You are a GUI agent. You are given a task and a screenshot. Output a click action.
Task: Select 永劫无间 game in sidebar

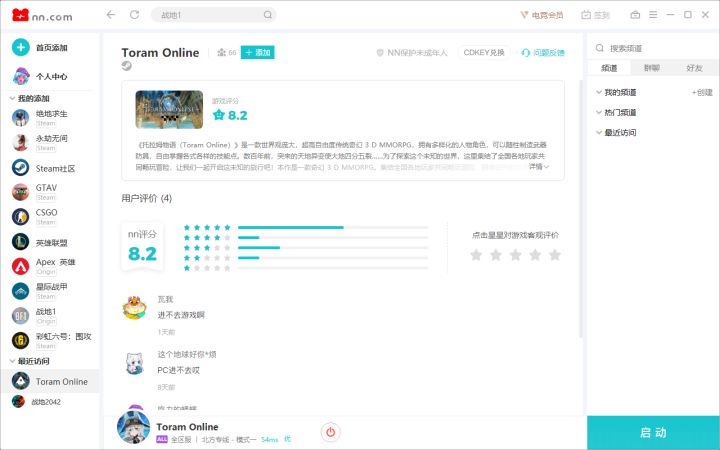50,143
